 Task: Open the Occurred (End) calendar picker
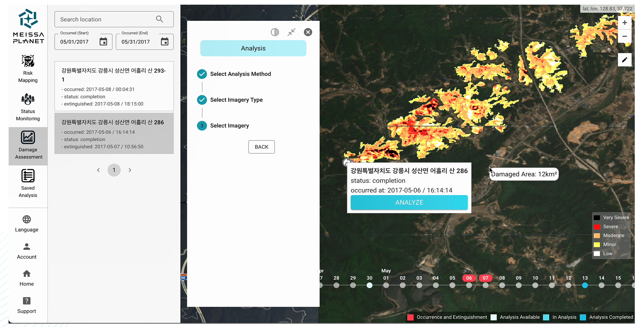pyautogui.click(x=165, y=41)
